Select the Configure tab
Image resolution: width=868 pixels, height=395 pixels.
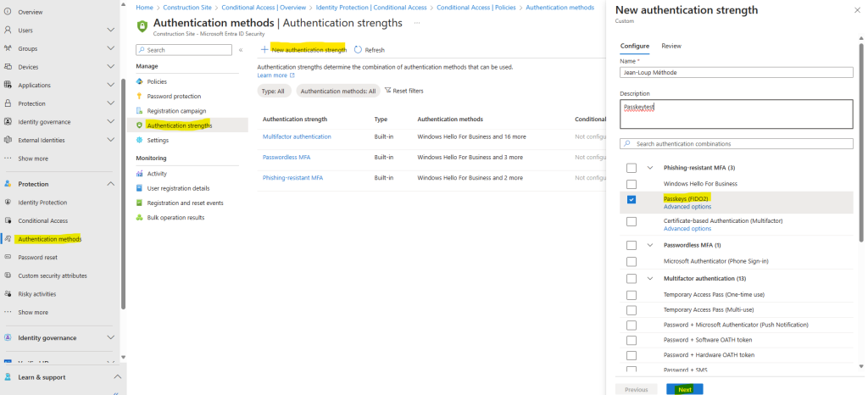(x=634, y=46)
